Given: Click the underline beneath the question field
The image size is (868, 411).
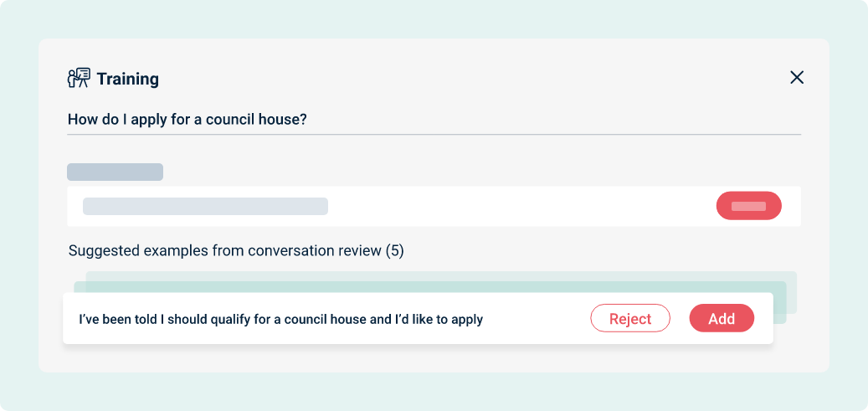Looking at the screenshot, I should tap(434, 134).
